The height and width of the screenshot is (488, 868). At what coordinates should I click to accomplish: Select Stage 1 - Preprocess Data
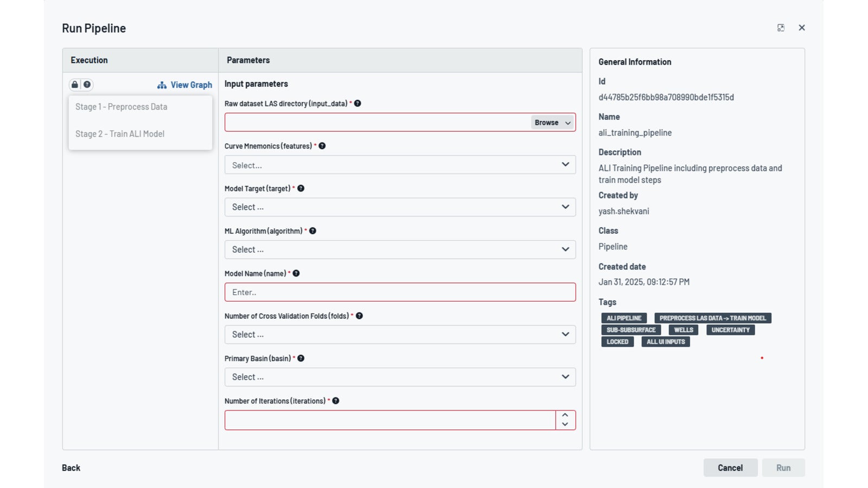coord(121,107)
